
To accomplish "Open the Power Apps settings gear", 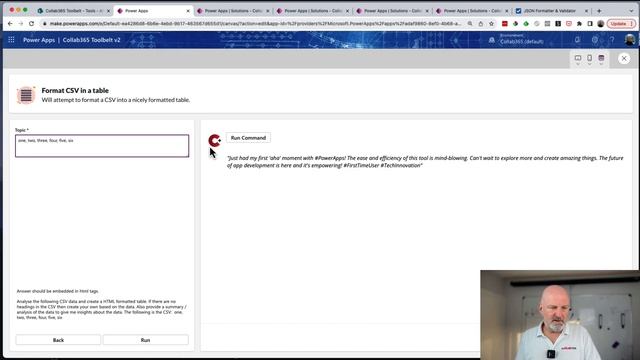I will [x=595, y=40].
